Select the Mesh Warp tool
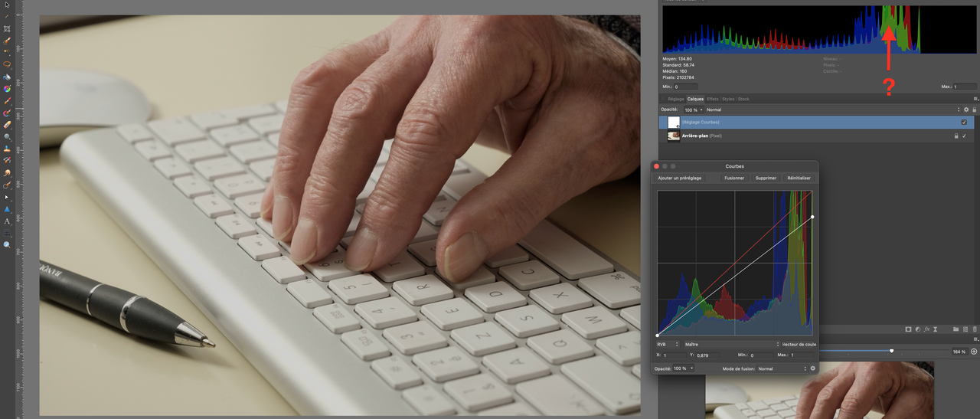This screenshot has width=980, height=419. tap(8, 233)
